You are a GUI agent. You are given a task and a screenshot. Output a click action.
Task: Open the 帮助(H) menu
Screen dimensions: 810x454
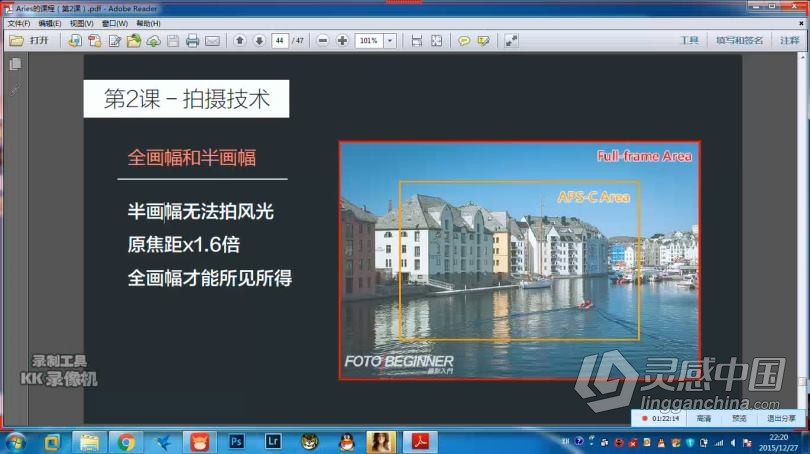pos(148,23)
